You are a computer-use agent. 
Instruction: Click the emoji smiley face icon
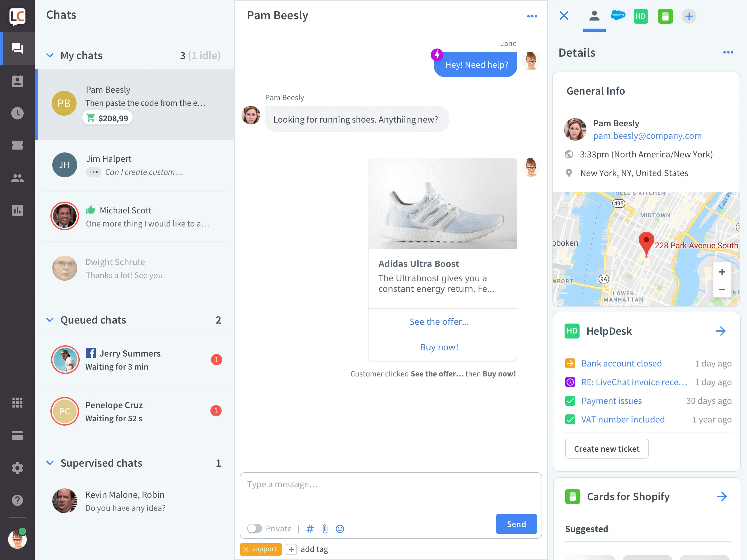[x=341, y=528]
